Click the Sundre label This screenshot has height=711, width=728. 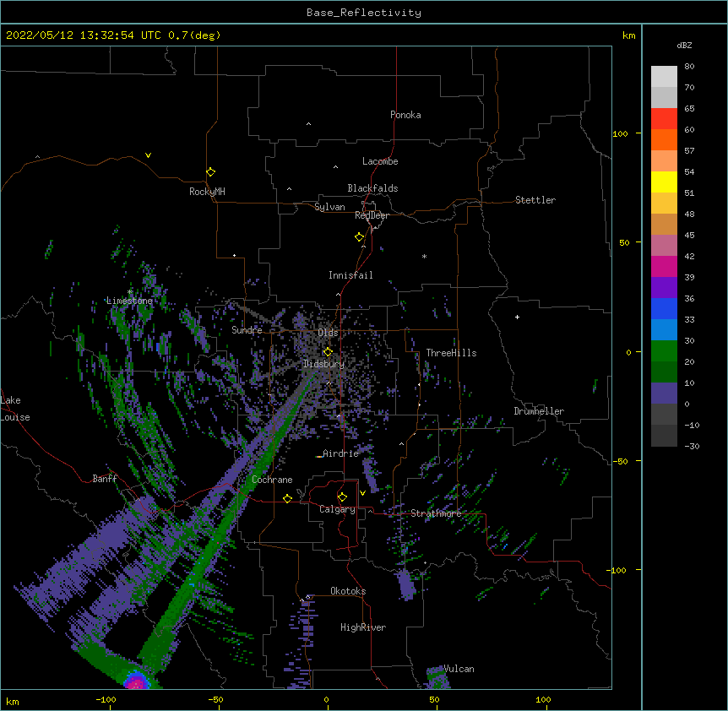(247, 330)
